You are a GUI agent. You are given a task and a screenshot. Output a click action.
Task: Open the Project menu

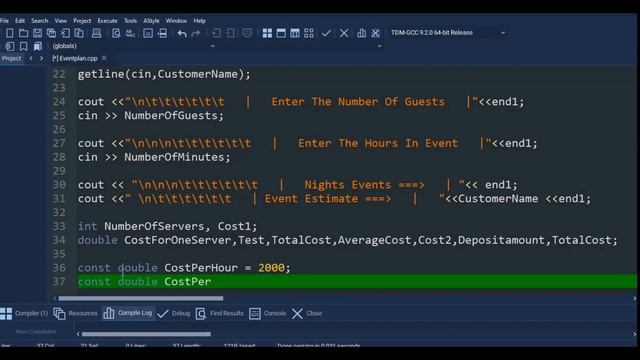pyautogui.click(x=82, y=21)
